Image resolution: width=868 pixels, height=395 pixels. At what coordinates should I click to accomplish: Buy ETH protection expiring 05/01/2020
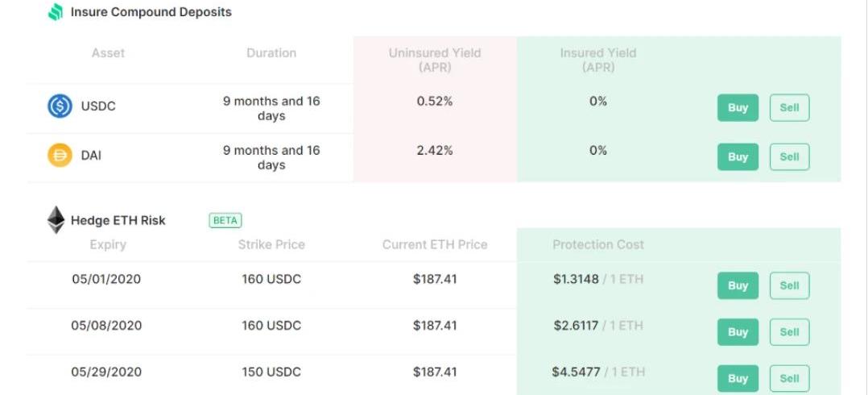[x=738, y=286]
